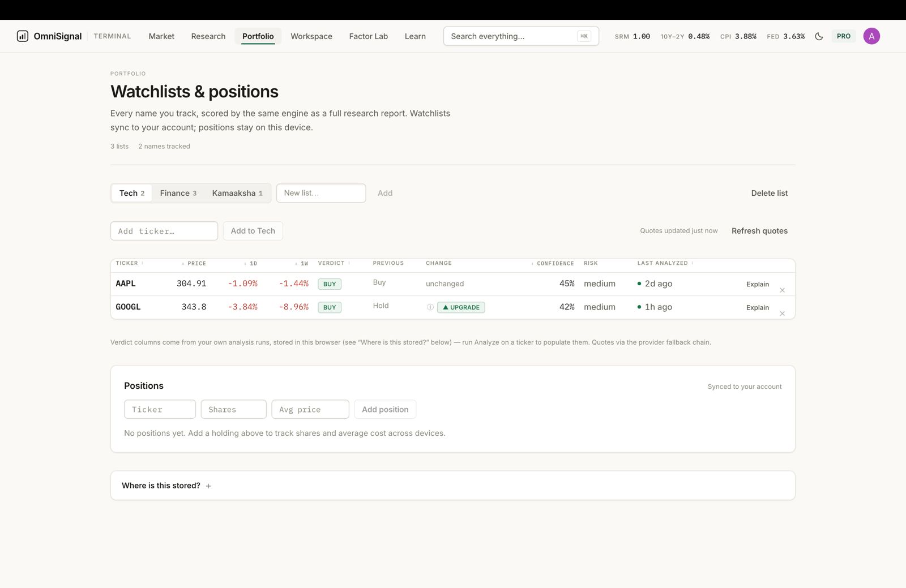Go to Workspace
This screenshot has width=906, height=588.
click(x=311, y=36)
